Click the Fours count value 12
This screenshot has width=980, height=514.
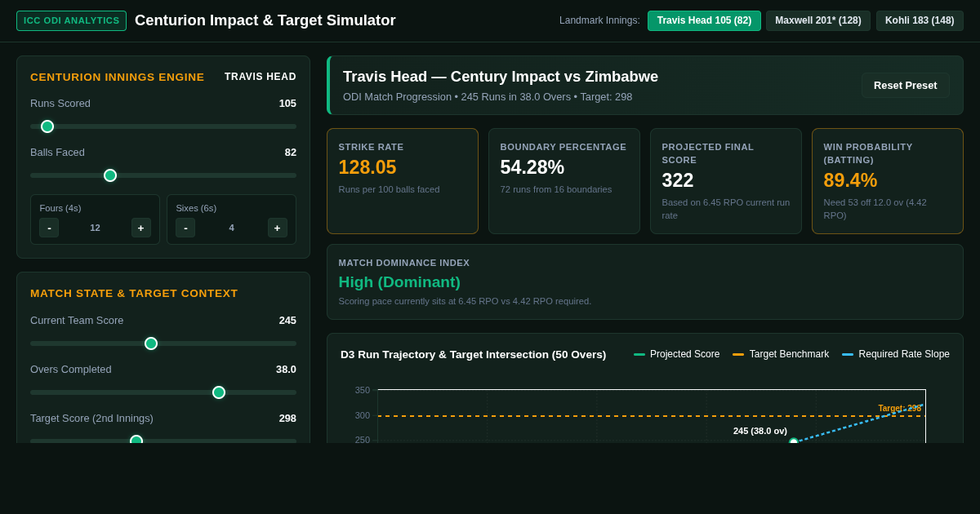point(95,228)
